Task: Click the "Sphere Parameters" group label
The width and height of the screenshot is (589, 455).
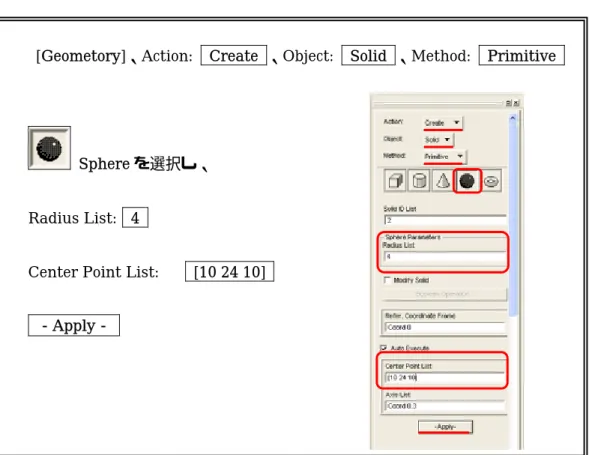Action: pyautogui.click(x=413, y=237)
